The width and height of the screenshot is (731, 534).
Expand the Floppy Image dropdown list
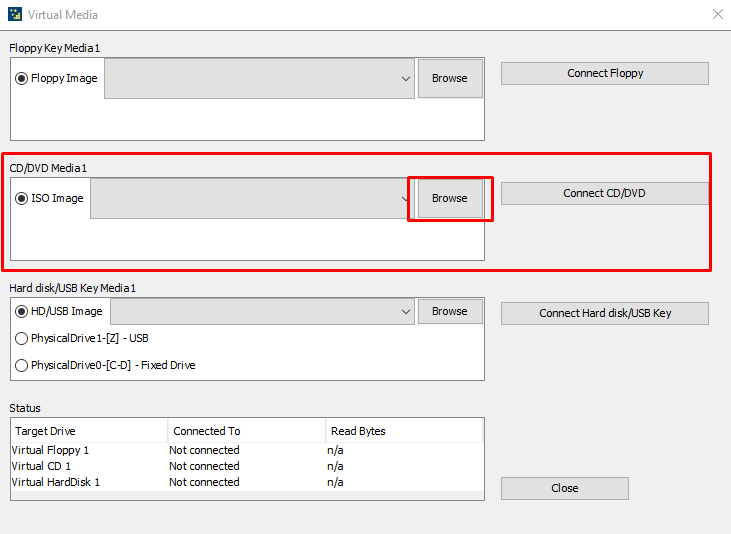[405, 78]
